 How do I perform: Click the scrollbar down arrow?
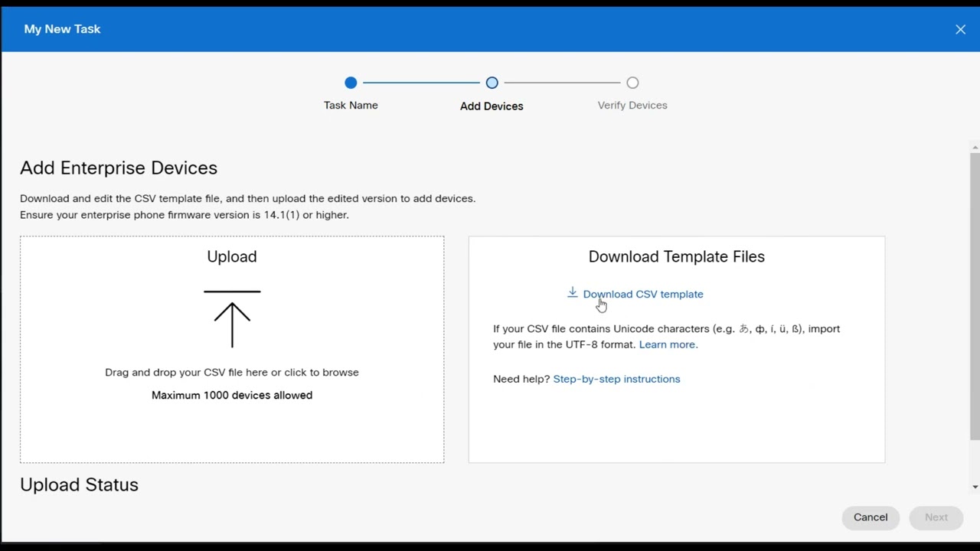(975, 487)
